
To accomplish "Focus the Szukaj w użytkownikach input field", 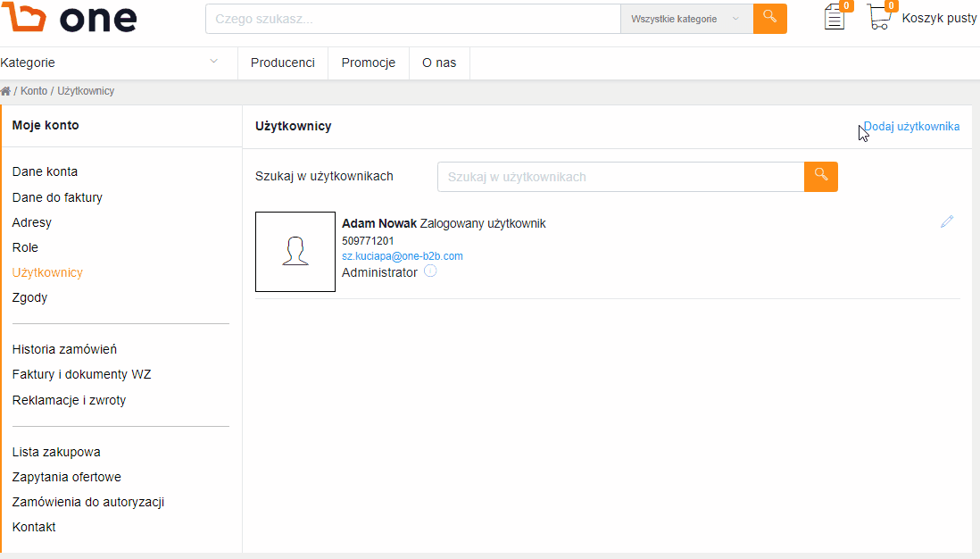I will coord(620,177).
